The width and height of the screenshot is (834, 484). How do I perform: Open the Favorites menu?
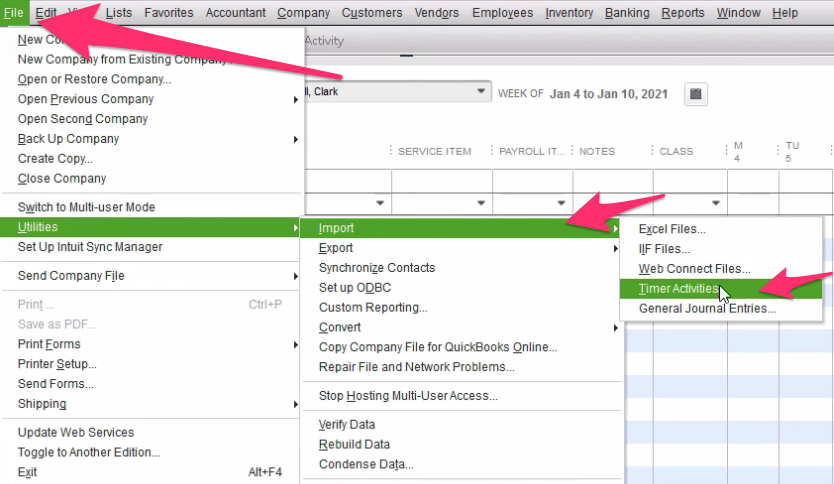(x=169, y=13)
